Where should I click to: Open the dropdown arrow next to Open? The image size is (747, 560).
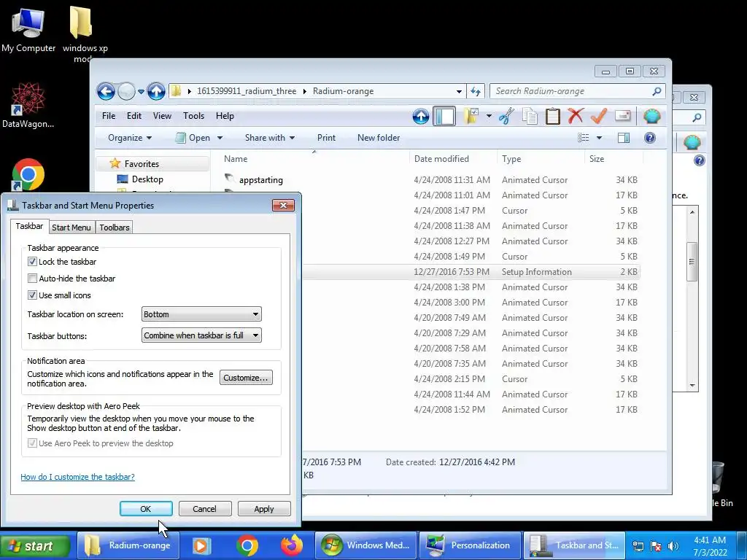coord(220,138)
